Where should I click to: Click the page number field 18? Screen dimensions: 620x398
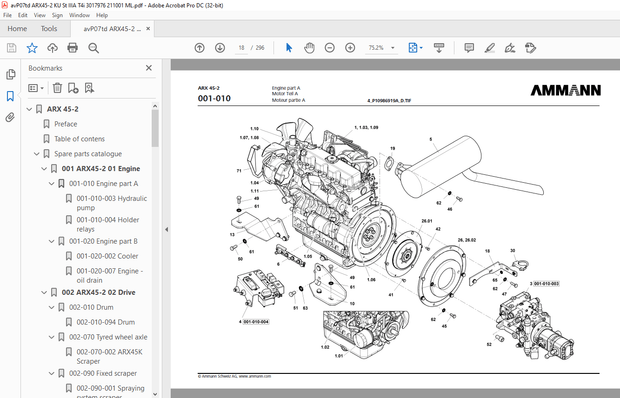click(x=241, y=48)
